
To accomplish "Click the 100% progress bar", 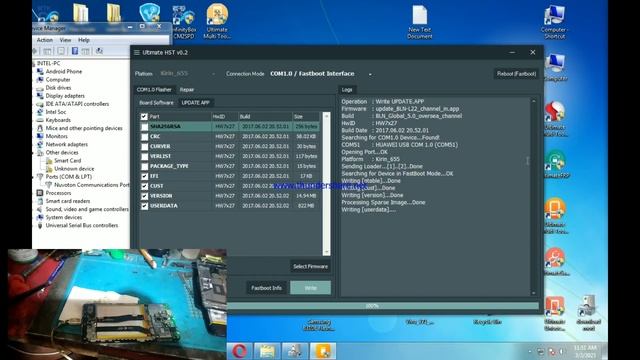I will 383,306.
